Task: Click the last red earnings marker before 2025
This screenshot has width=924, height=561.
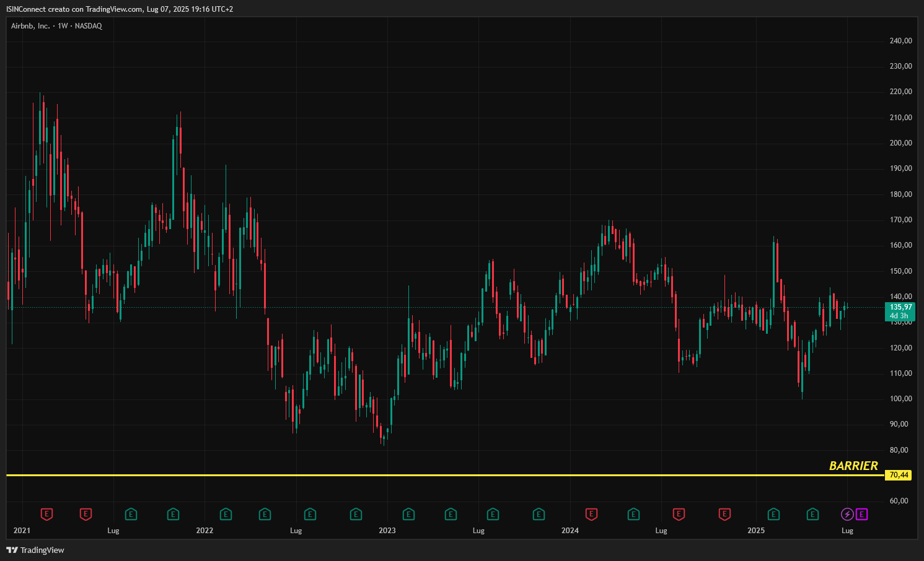Action: tap(724, 514)
